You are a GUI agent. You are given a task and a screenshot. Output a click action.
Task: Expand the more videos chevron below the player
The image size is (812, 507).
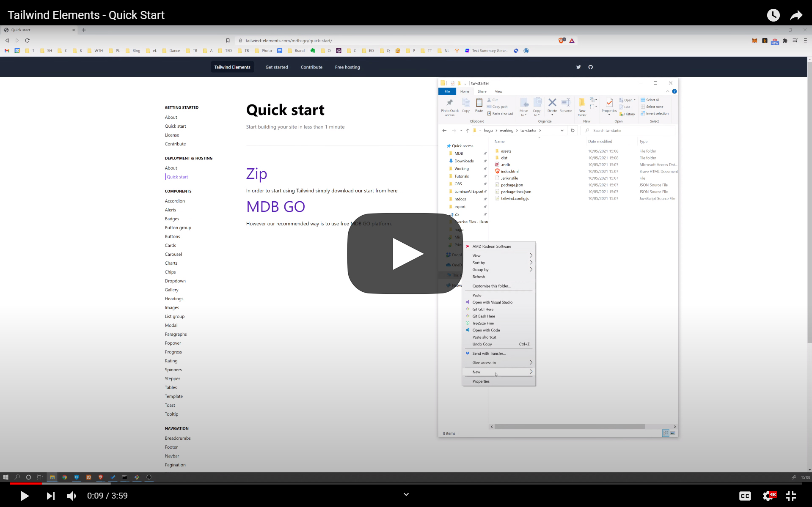[x=406, y=494]
